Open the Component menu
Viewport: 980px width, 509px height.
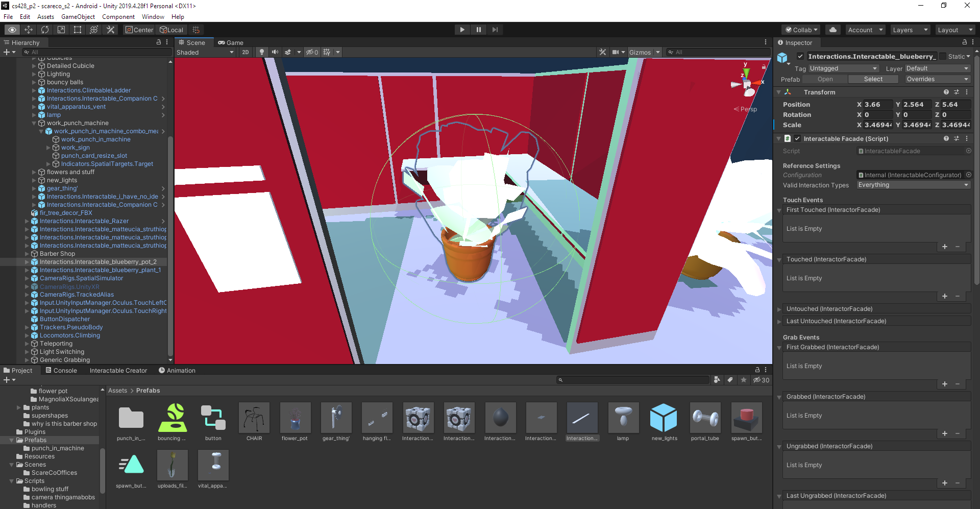pos(118,17)
